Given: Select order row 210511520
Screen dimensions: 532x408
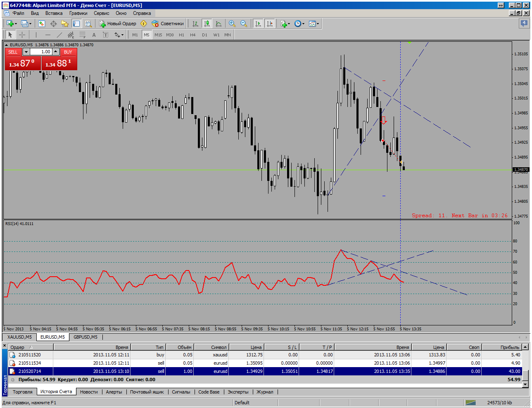Looking at the screenshot, I should [x=265, y=355].
